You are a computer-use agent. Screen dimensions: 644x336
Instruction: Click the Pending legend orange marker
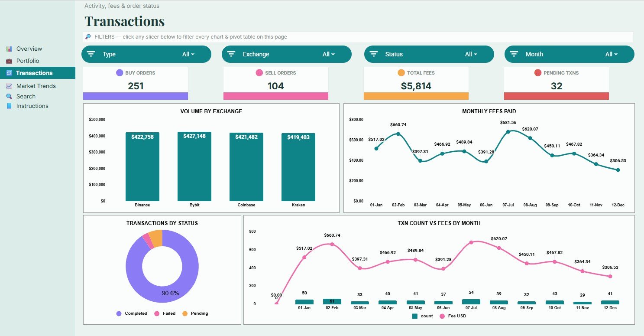(185, 313)
